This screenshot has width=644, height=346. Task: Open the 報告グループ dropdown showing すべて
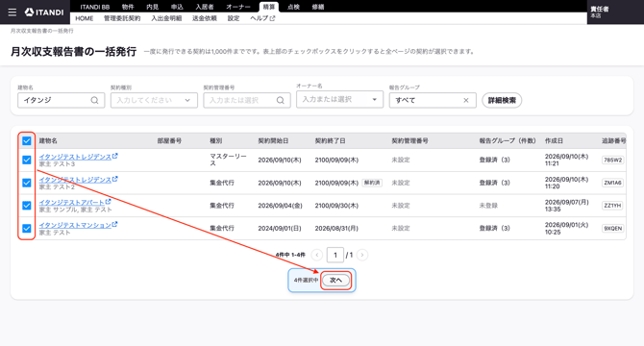click(433, 100)
